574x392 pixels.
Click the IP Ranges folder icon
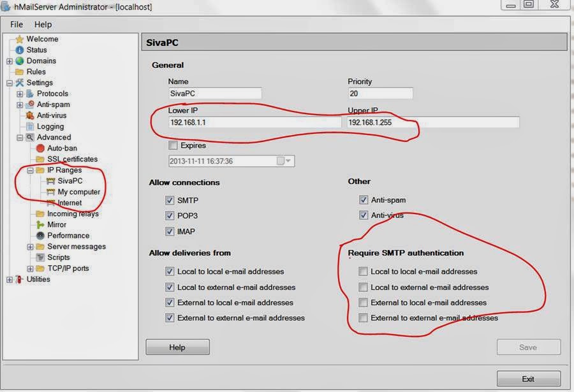click(40, 170)
